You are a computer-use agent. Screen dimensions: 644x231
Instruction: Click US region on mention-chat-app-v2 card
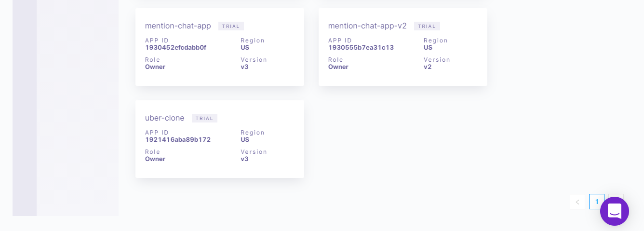(428, 47)
